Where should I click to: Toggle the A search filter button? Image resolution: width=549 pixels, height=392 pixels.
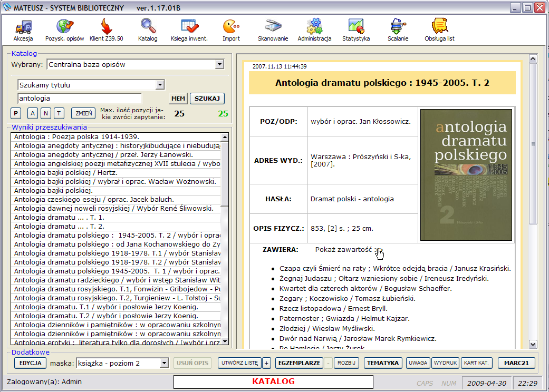tap(32, 113)
